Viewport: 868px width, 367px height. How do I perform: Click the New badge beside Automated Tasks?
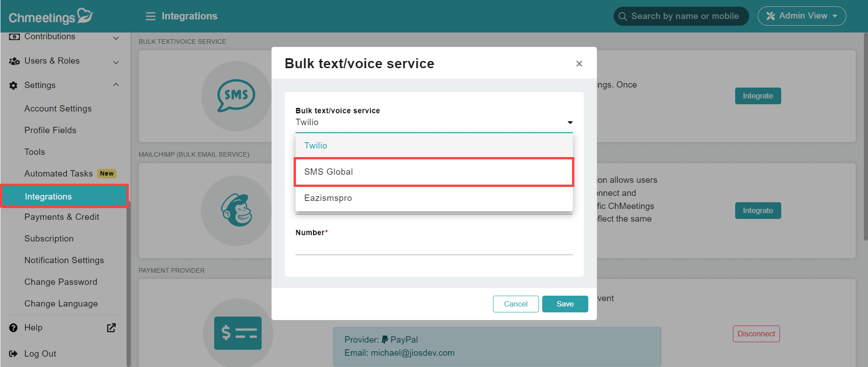107,174
